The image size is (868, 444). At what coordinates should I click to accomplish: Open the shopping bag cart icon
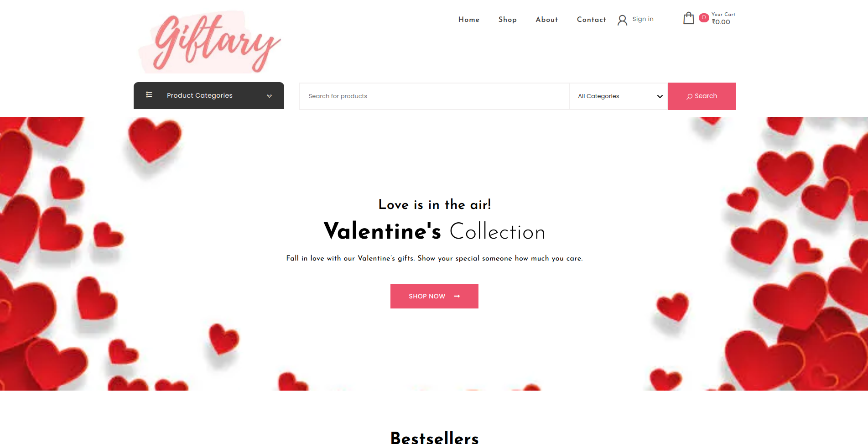[x=688, y=18]
